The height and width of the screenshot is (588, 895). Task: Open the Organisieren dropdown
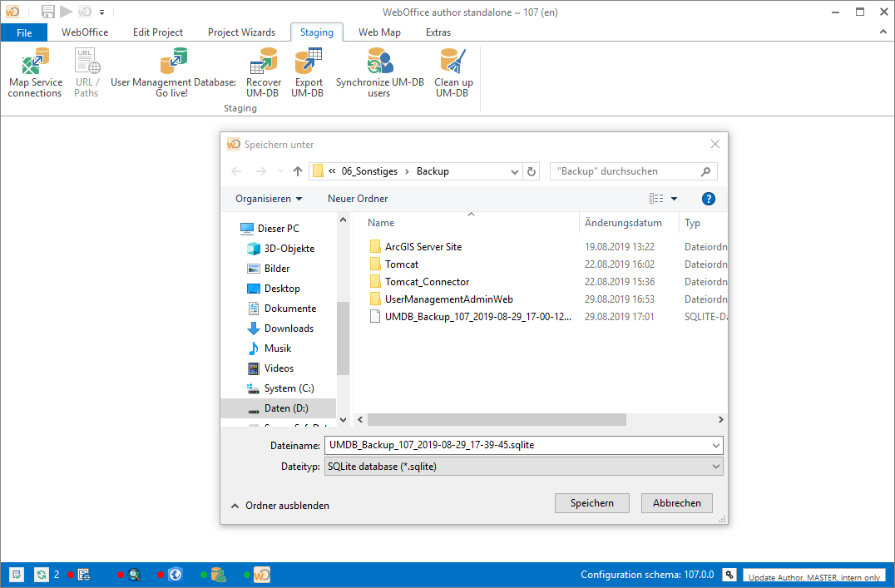pyautogui.click(x=266, y=199)
